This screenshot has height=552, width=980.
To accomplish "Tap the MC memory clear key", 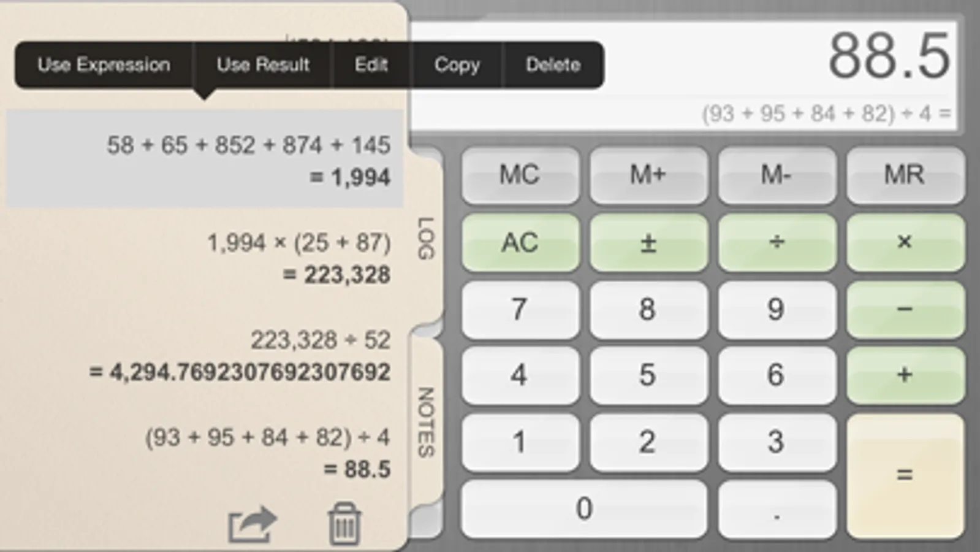I will pyautogui.click(x=520, y=175).
